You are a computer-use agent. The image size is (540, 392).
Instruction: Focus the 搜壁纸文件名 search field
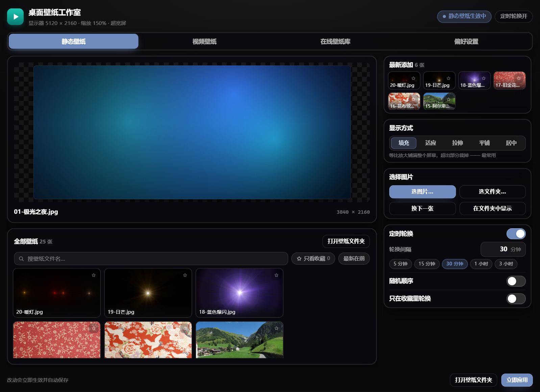pos(151,259)
